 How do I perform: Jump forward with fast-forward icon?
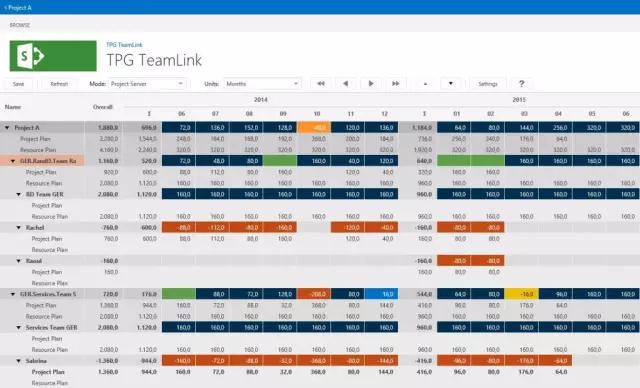point(396,84)
